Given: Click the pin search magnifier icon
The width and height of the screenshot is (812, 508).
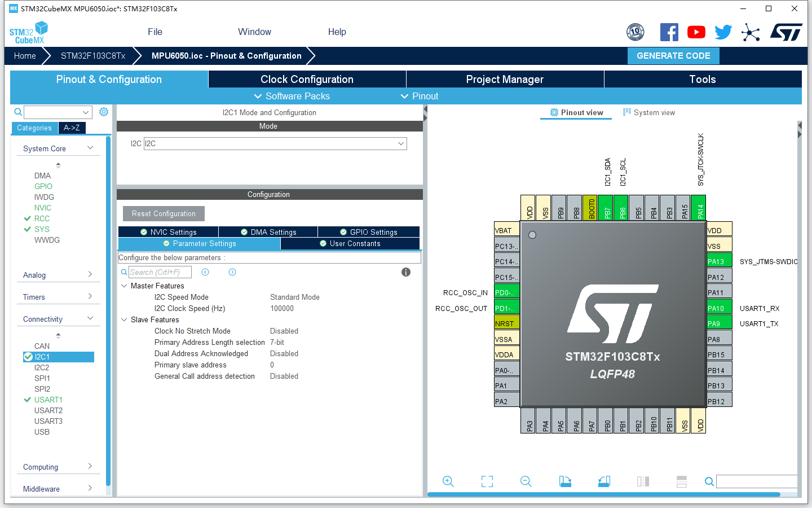Looking at the screenshot, I should click(709, 481).
